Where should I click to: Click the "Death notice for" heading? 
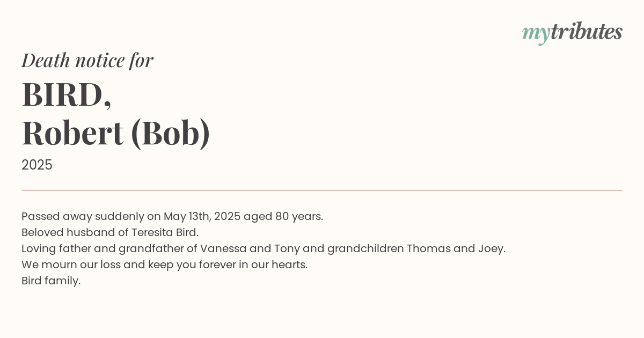click(87, 60)
